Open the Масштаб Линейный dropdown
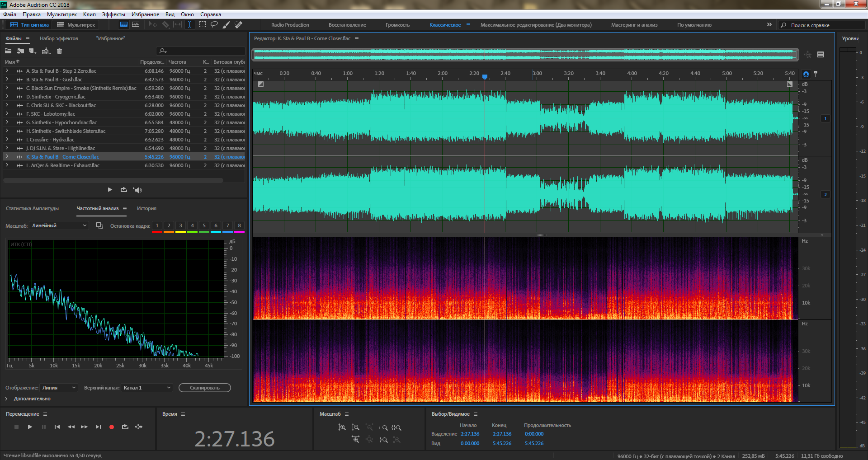Viewport: 868px width, 460px height. click(x=59, y=225)
